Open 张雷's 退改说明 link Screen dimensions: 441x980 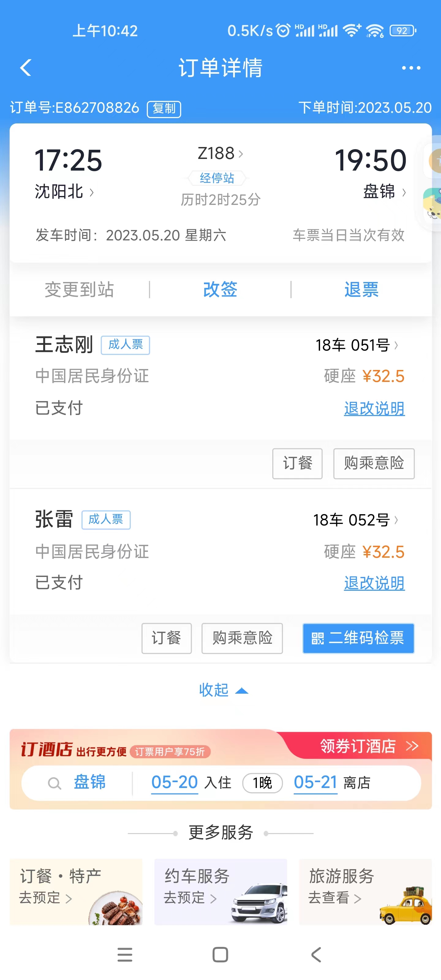point(374,583)
